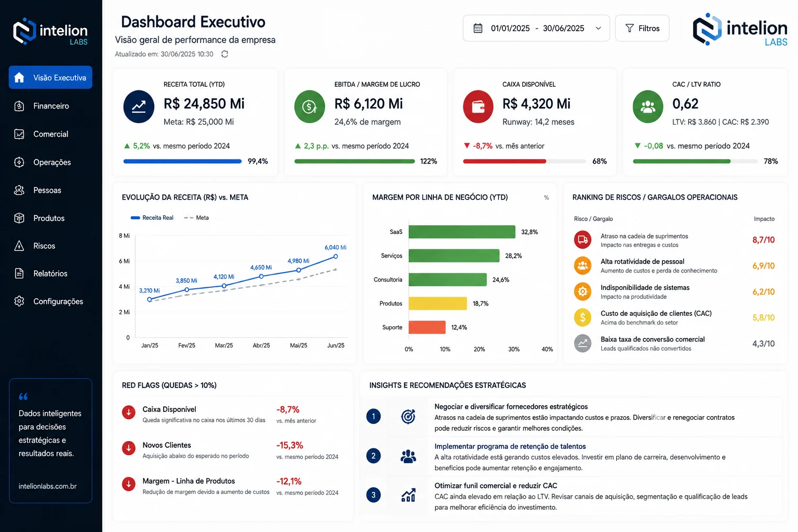Click the red wallet icon for Caixa Disponível
This screenshot has width=798, height=532.
coord(478,107)
